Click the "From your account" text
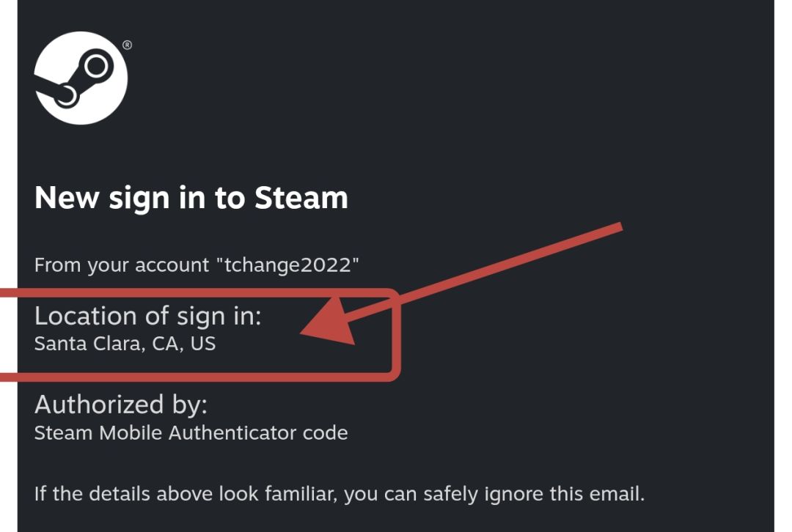 122,265
